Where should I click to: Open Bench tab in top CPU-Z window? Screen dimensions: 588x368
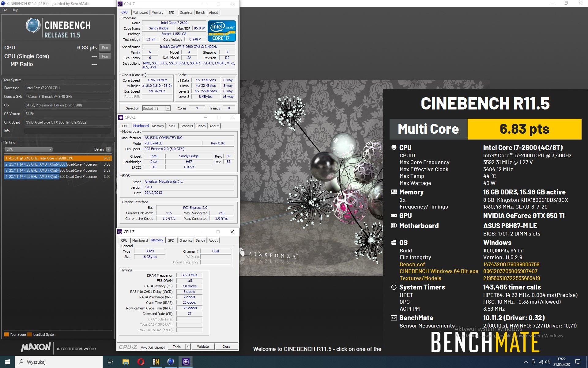click(201, 13)
